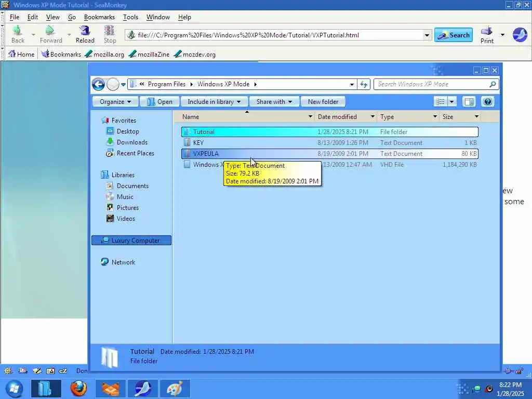
Task: Open the Tools menu
Action: [x=130, y=17]
